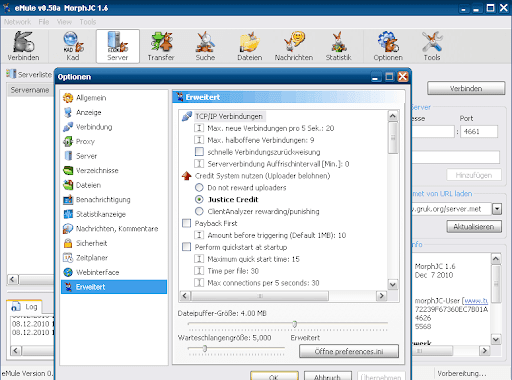Select ClientAnalyzer rewarding/punishing radio
The image size is (512, 380).
click(x=199, y=211)
